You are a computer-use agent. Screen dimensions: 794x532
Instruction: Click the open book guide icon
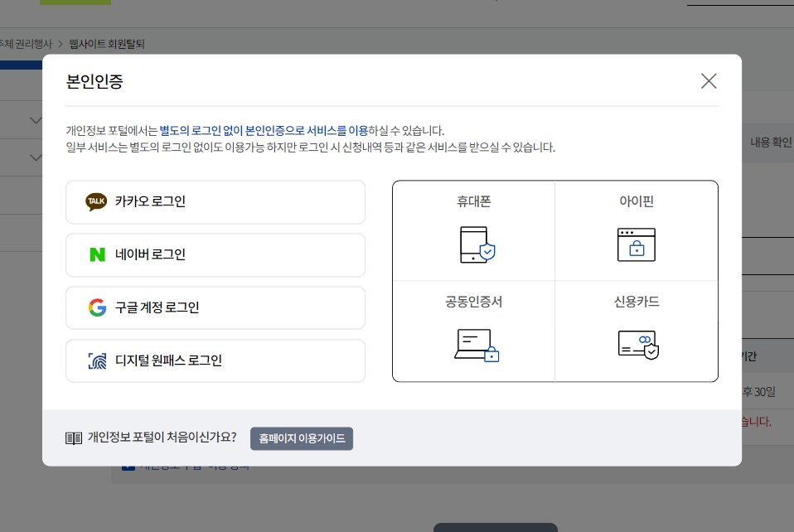[x=74, y=438]
